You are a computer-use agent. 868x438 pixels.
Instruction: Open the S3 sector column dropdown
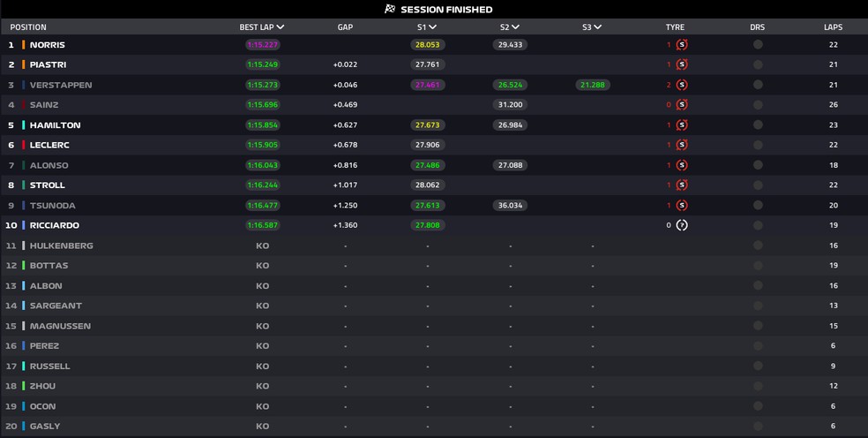(x=598, y=27)
